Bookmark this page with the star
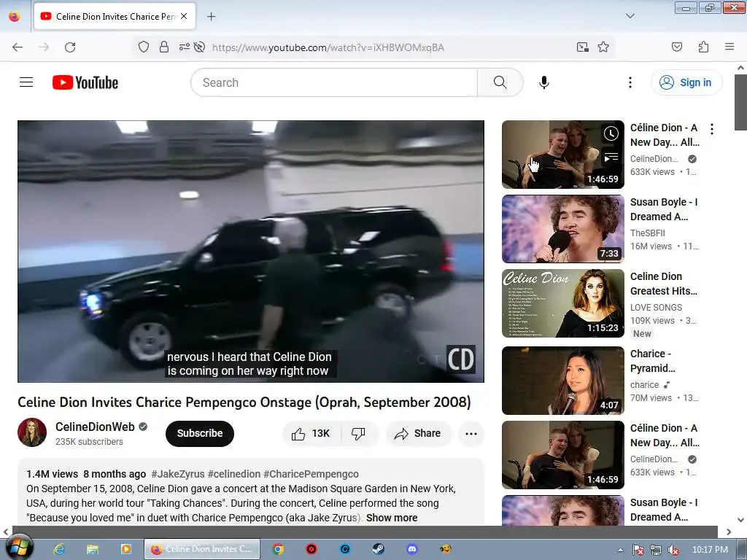This screenshot has width=747, height=560. click(603, 47)
